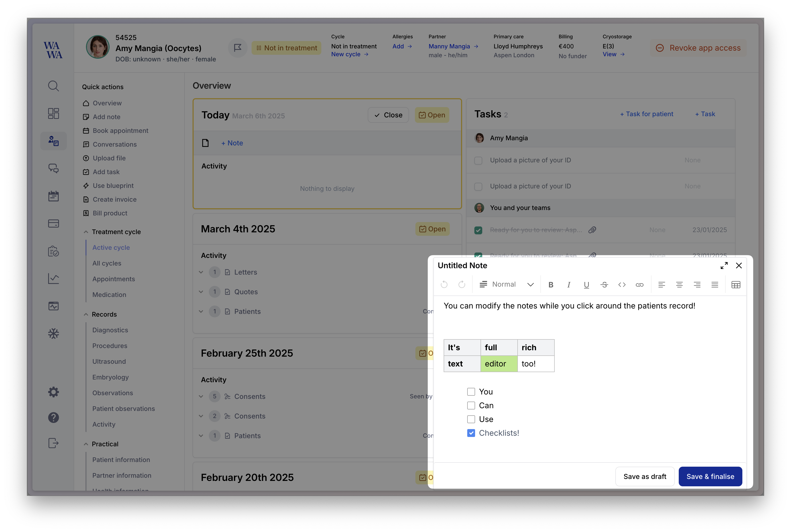Image resolution: width=791 pixels, height=532 pixels.
Task: Click the Bold formatting icon
Action: [x=551, y=285]
